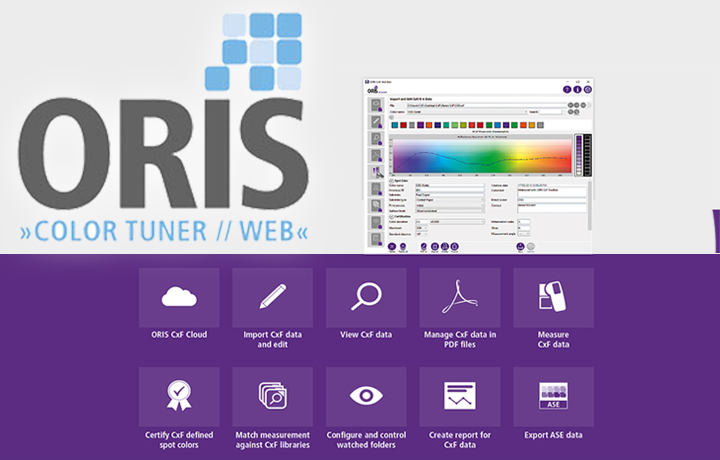Open the Color name dropdown in toolbox window
The height and width of the screenshot is (460, 720).
467,112
